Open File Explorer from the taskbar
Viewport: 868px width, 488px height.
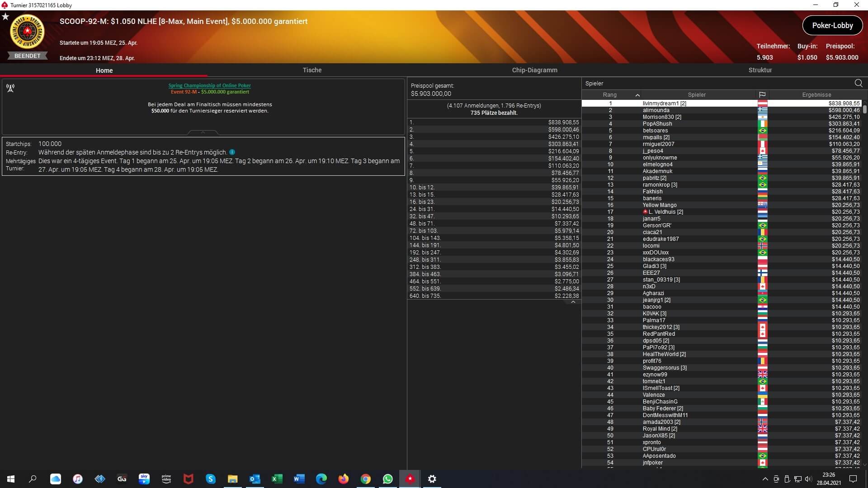click(x=232, y=479)
